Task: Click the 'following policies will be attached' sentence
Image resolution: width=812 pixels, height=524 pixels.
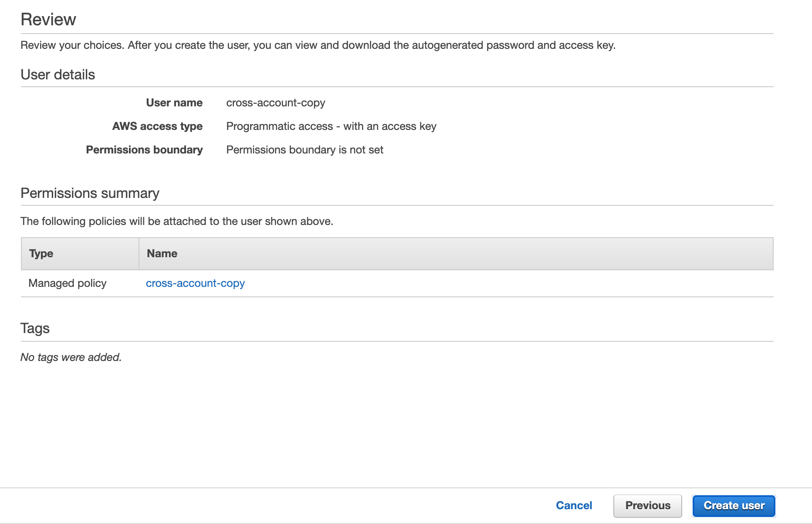Action: (x=176, y=221)
